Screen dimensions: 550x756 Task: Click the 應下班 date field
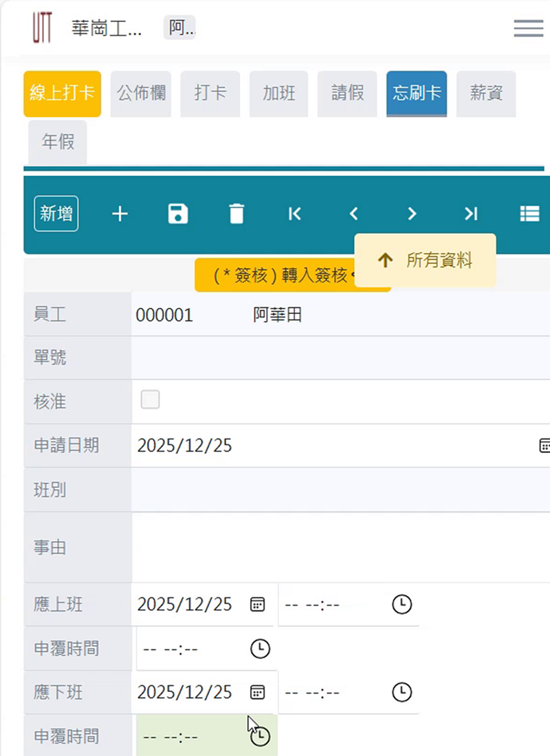point(203,692)
